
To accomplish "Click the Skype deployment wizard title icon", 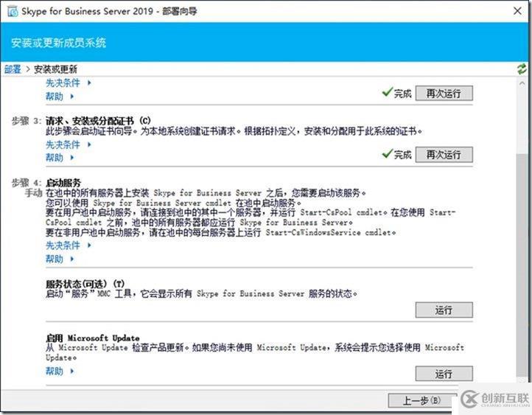I will pyautogui.click(x=13, y=12).
